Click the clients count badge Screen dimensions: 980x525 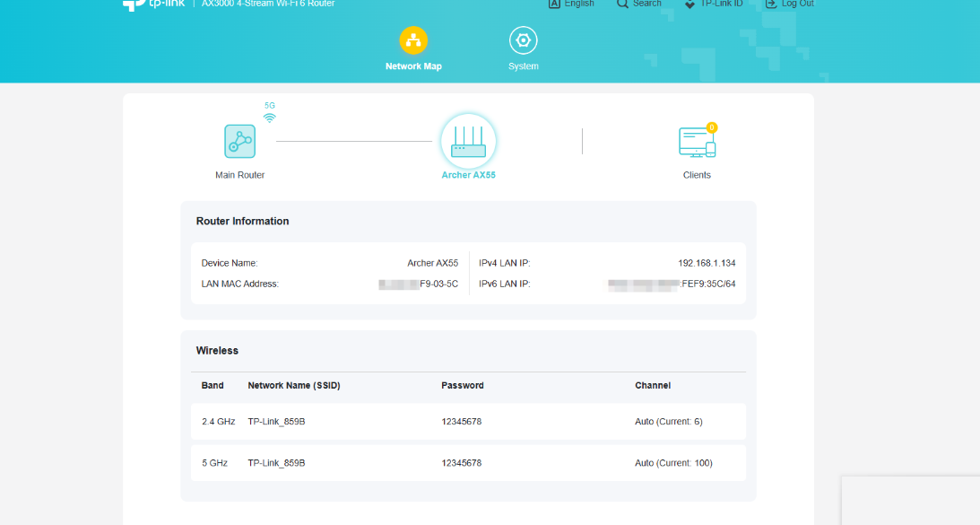click(x=711, y=127)
